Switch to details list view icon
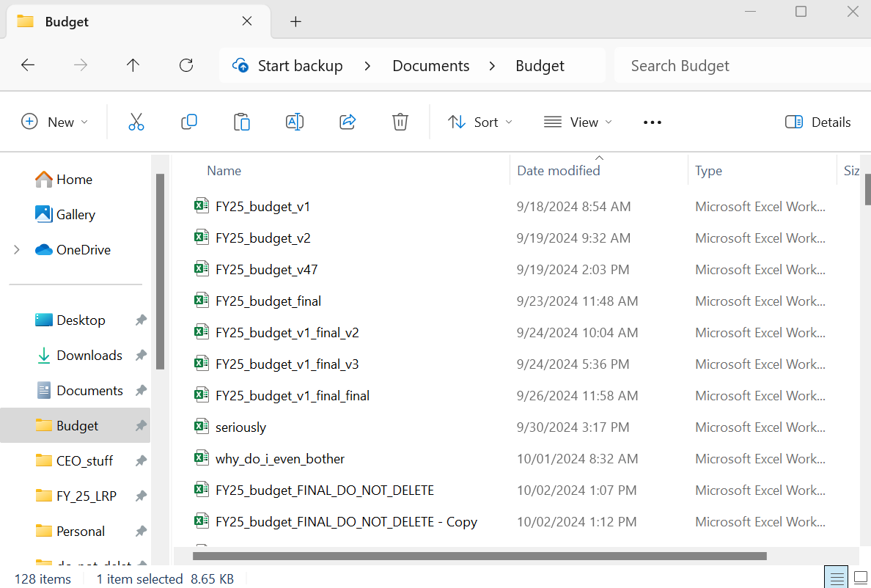This screenshot has height=588, width=871. [x=837, y=578]
